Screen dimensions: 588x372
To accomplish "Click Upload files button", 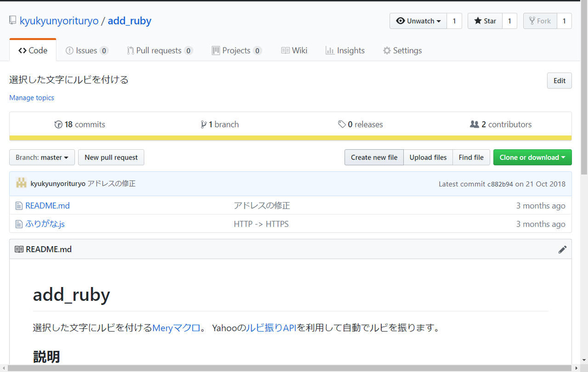I will click(428, 157).
